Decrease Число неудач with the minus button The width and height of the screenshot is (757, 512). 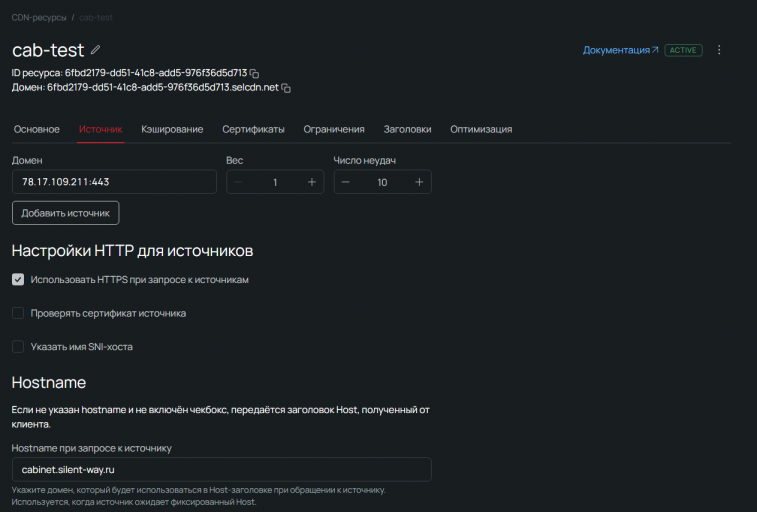pyautogui.click(x=345, y=182)
